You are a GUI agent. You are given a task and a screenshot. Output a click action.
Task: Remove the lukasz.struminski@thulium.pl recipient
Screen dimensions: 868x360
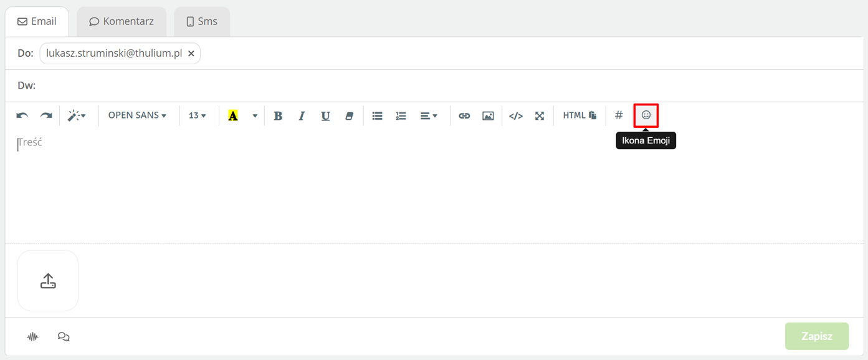[191, 54]
